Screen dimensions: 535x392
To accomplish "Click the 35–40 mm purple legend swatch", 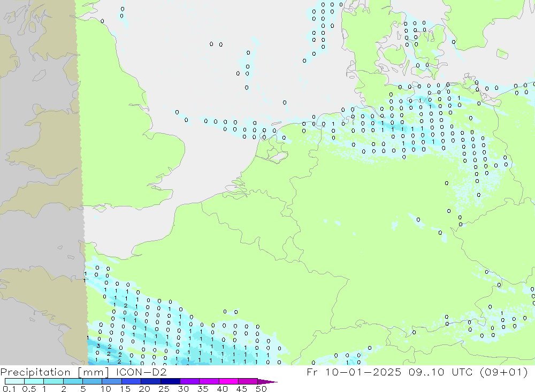I will point(209,381).
